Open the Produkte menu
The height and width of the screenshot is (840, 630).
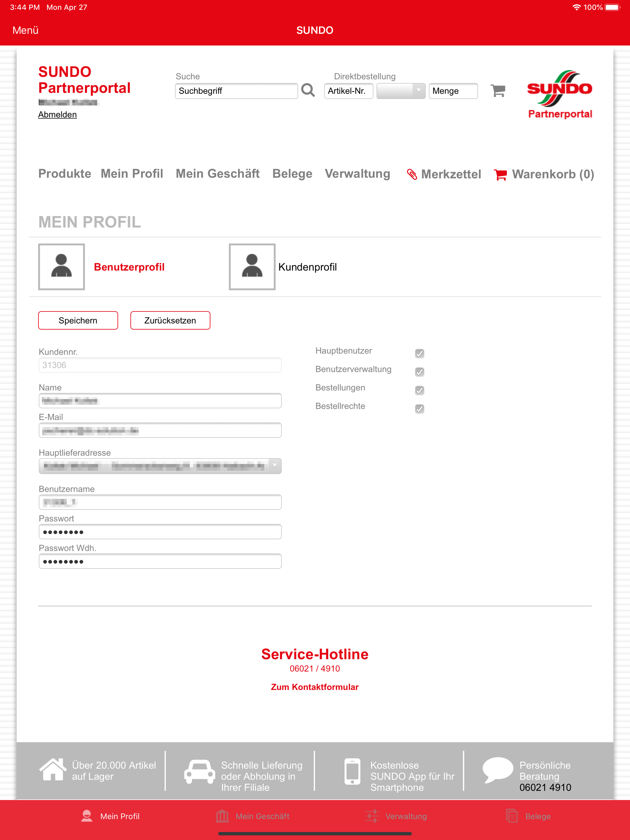coord(65,173)
